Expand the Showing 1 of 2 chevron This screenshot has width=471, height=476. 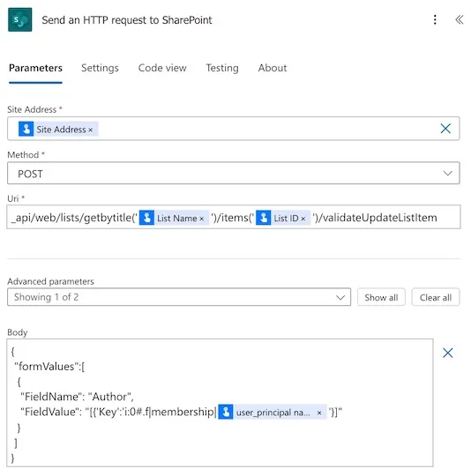340,297
